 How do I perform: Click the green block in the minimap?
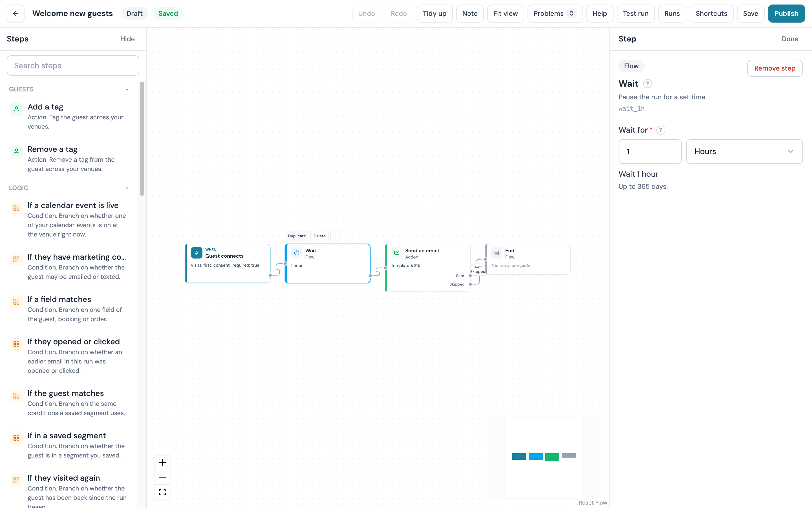click(552, 457)
